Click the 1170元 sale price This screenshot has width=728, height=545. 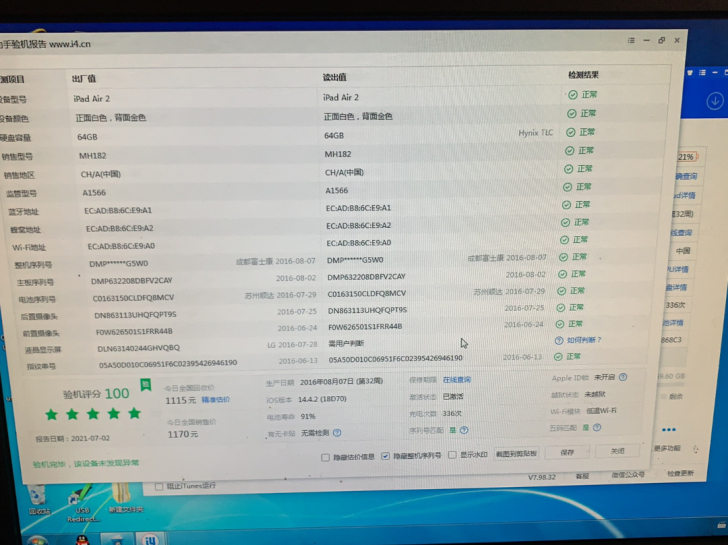click(x=182, y=434)
